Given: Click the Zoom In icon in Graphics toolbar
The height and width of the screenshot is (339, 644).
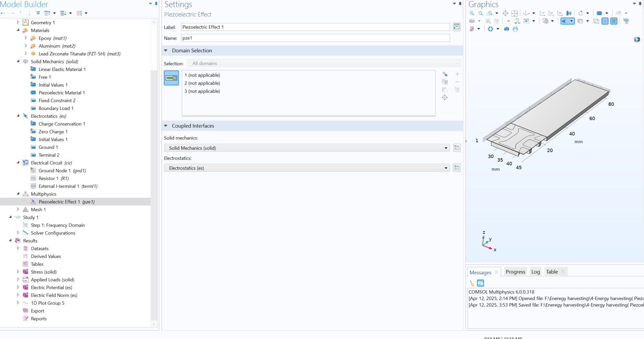Looking at the screenshot, I should (x=472, y=13).
